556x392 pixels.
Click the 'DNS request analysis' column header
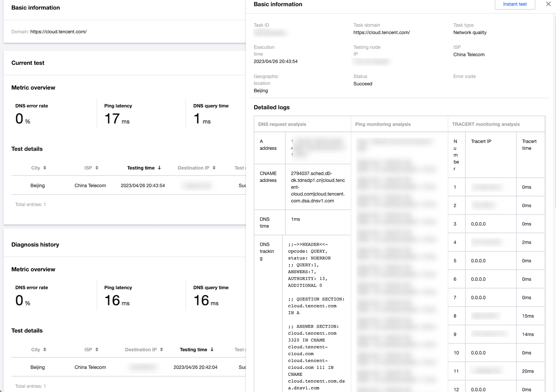point(282,124)
